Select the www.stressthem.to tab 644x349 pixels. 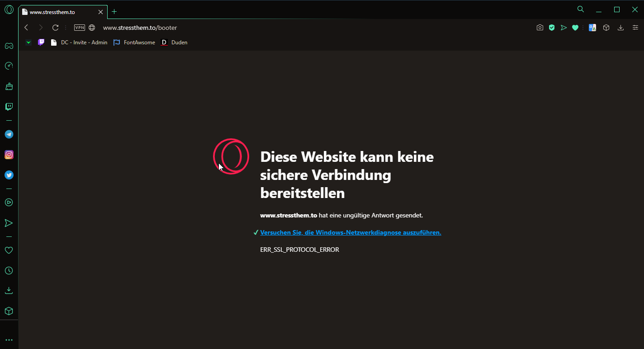click(x=59, y=12)
